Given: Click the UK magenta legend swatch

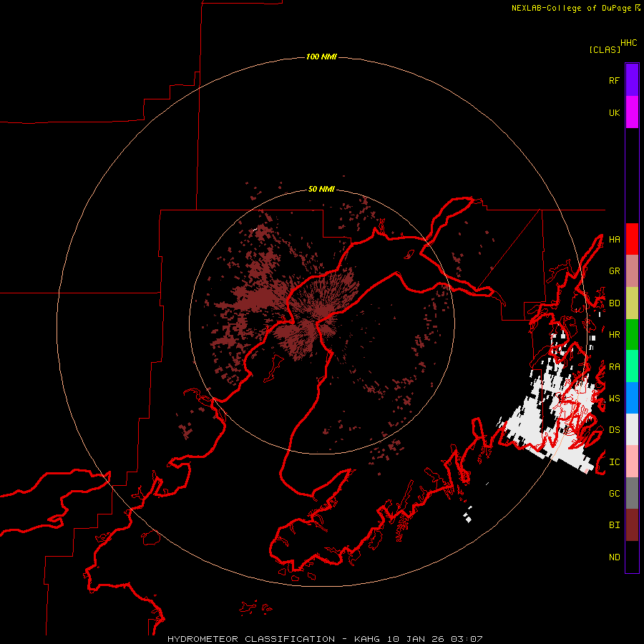Looking at the screenshot, I should [x=632, y=112].
